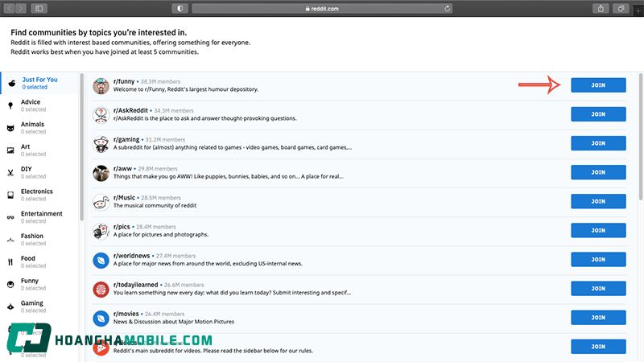644x362 pixels.
Task: Select the DIY topic
Action: [39, 172]
